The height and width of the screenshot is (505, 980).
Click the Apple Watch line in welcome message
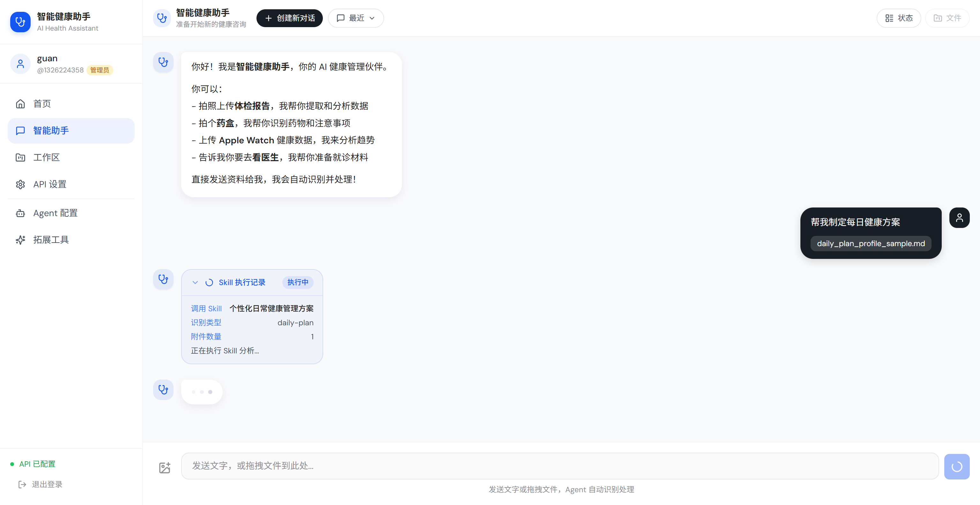(283, 140)
